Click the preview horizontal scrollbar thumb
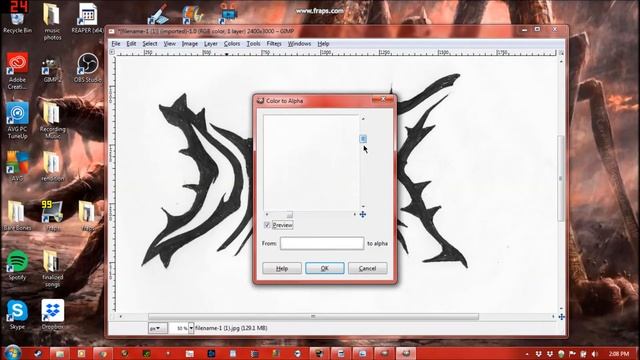The image size is (640, 360). click(289, 214)
